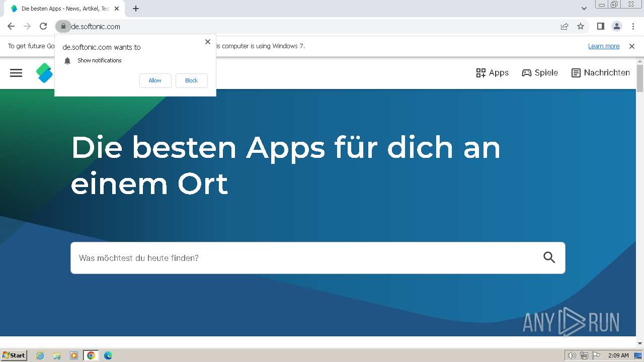Open tab search chevron dropdown
Image resolution: width=644 pixels, height=362 pixels.
[x=584, y=9]
